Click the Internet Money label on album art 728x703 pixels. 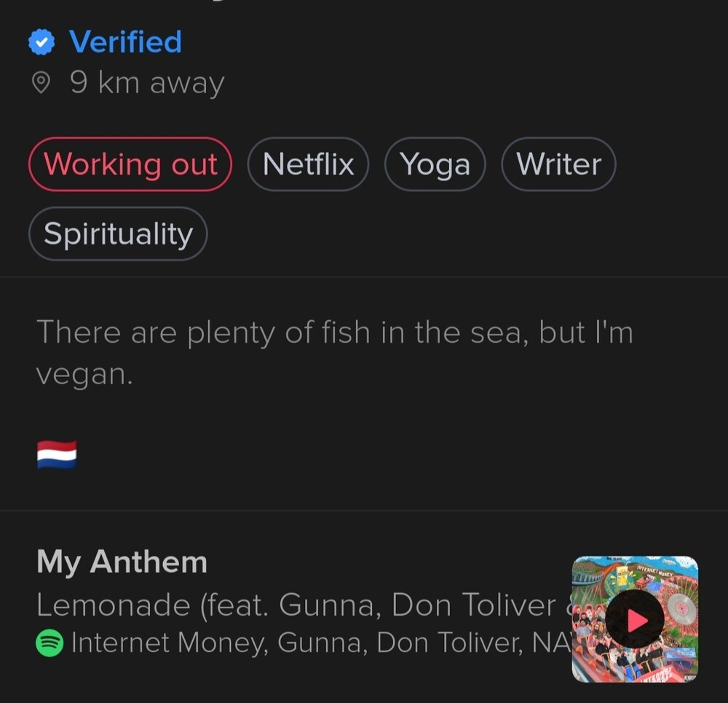coord(654,569)
